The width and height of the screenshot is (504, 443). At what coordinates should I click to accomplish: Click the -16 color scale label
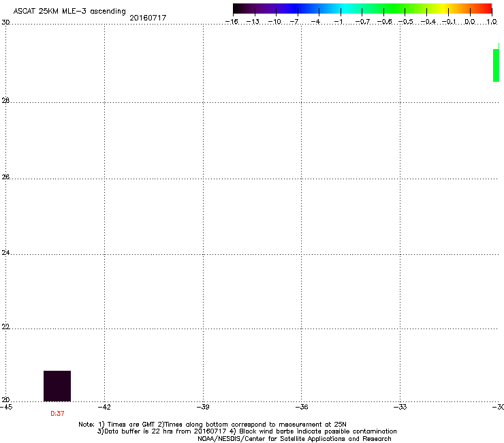click(232, 22)
